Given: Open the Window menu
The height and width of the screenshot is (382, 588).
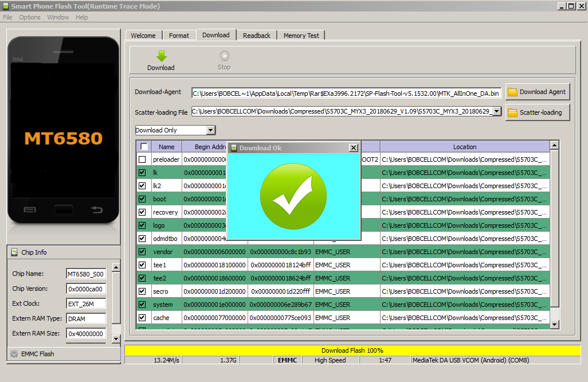Looking at the screenshot, I should click(58, 17).
